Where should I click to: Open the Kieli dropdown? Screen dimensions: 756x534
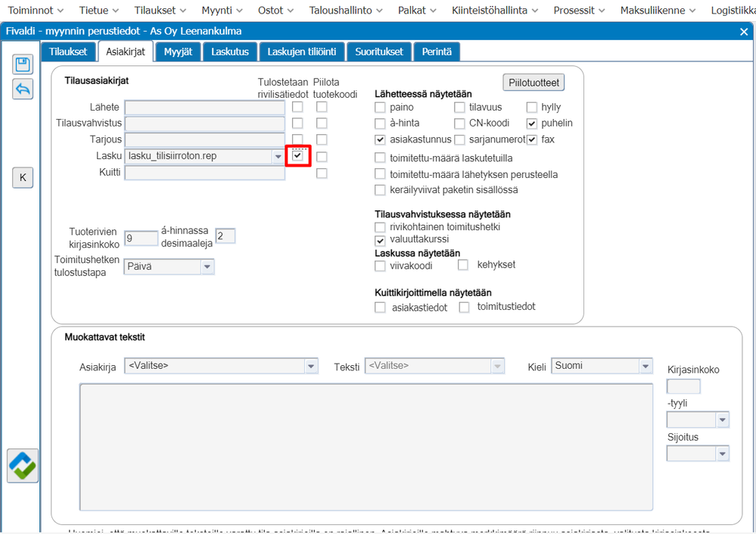click(645, 366)
